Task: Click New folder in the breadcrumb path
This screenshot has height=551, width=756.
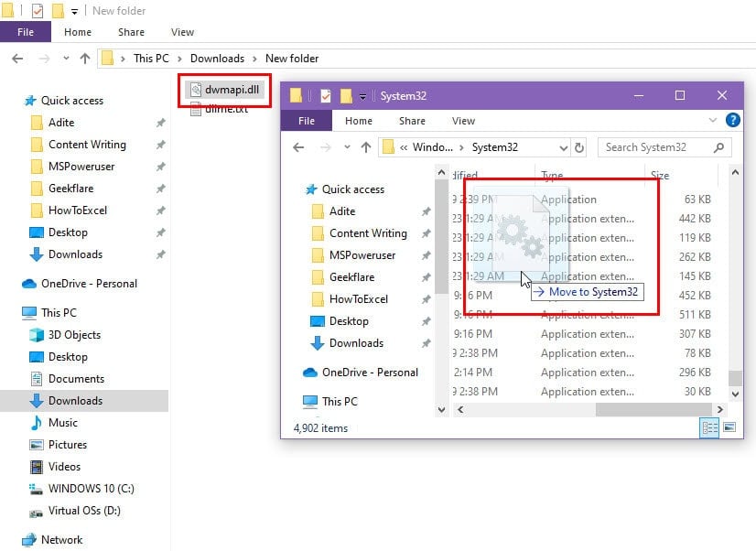Action: 292,59
